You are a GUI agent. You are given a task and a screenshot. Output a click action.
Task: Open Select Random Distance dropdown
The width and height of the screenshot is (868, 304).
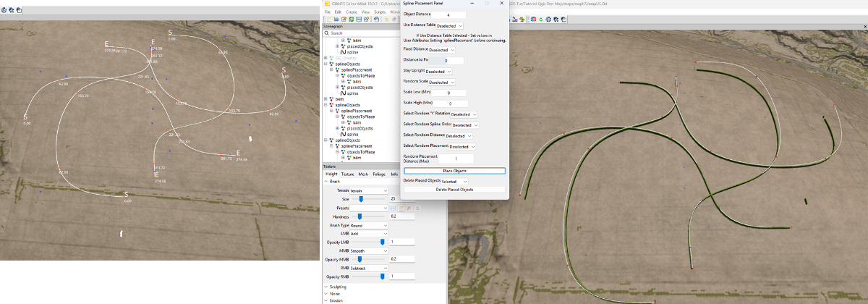pyautogui.click(x=459, y=135)
